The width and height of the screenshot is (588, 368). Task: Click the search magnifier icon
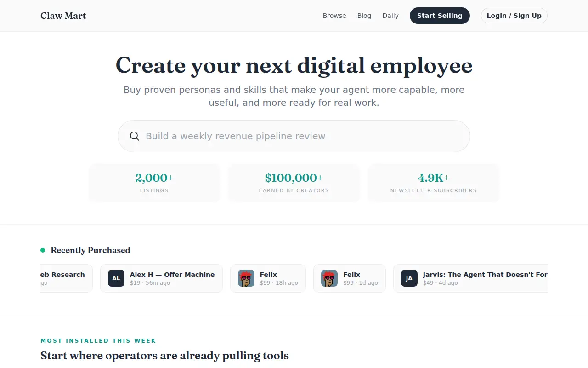coord(135,136)
